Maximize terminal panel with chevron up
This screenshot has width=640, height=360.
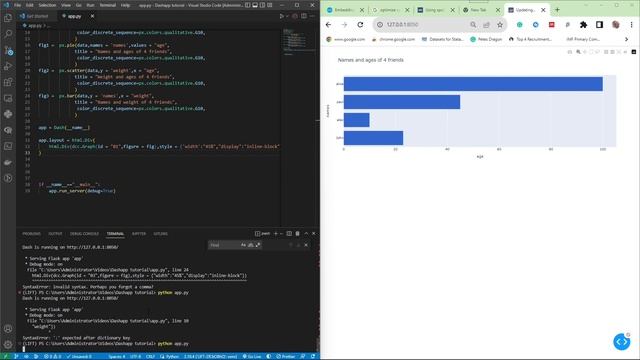pyautogui.click(x=306, y=233)
